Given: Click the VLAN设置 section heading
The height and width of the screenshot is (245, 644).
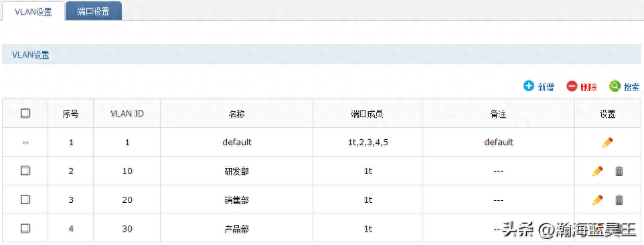Looking at the screenshot, I should click(31, 55).
